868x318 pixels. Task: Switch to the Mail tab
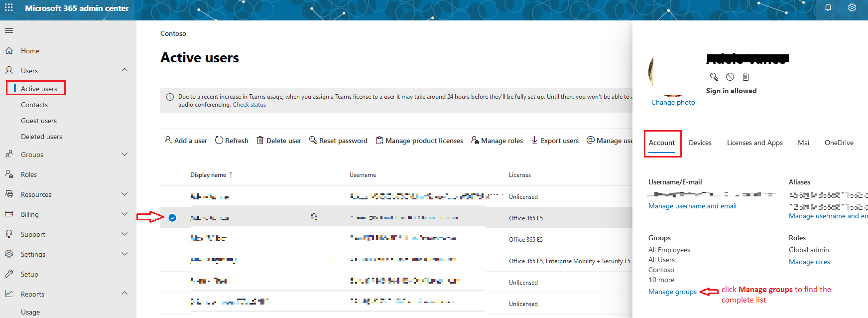click(x=804, y=143)
